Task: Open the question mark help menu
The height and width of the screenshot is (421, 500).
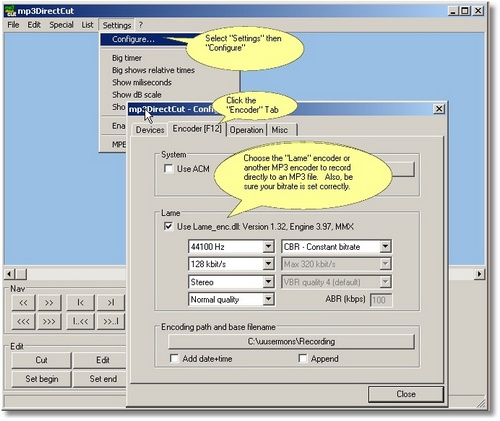Action: (x=141, y=25)
